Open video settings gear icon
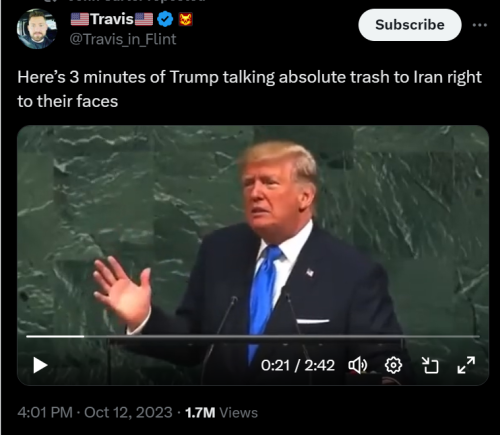Viewport: 500px width, 435px height. [393, 365]
